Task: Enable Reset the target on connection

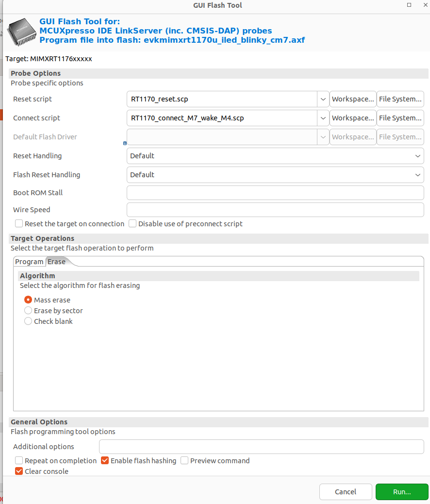Action: point(19,224)
